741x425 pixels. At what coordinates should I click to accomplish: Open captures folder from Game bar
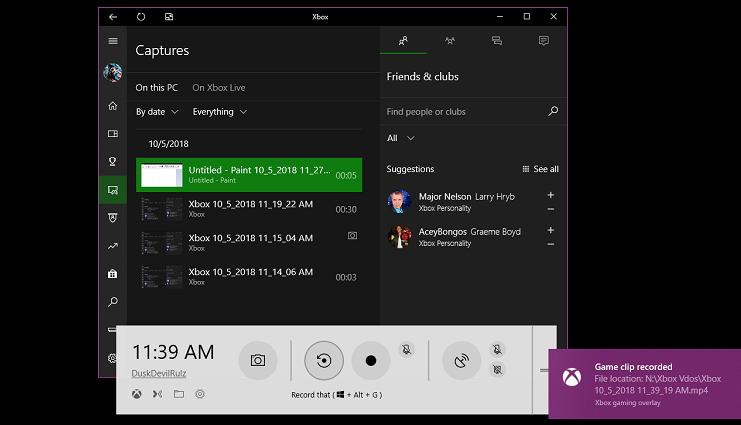(x=179, y=394)
